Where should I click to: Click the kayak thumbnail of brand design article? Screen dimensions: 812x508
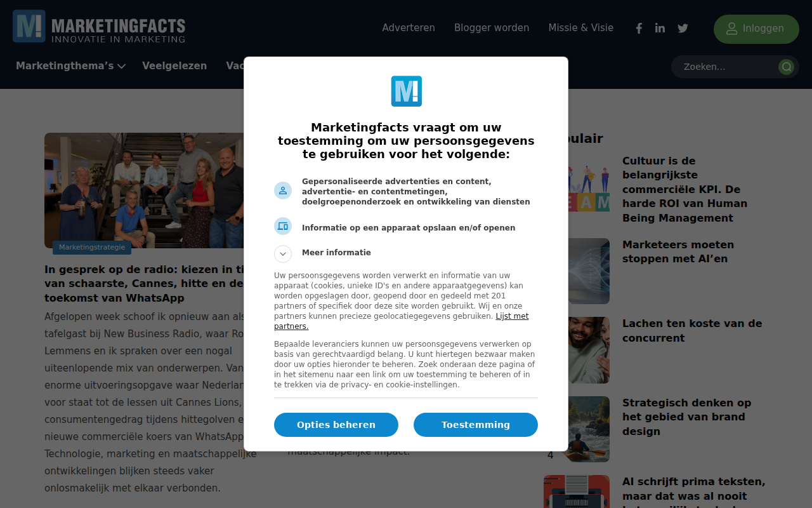577,429
